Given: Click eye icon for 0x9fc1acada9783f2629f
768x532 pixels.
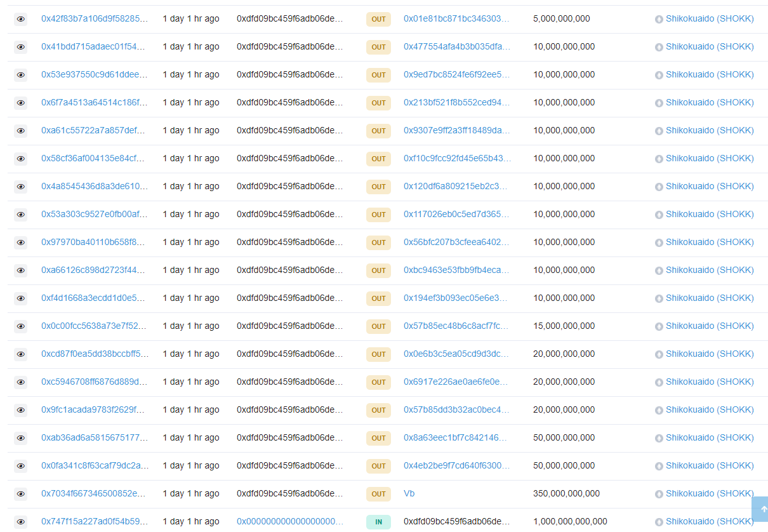Looking at the screenshot, I should 20,410.
